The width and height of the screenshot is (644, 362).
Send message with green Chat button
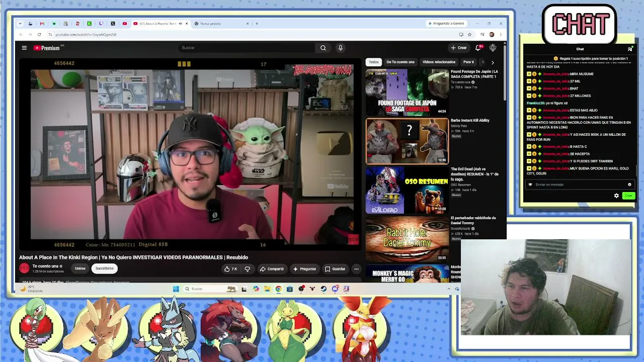[x=628, y=196]
